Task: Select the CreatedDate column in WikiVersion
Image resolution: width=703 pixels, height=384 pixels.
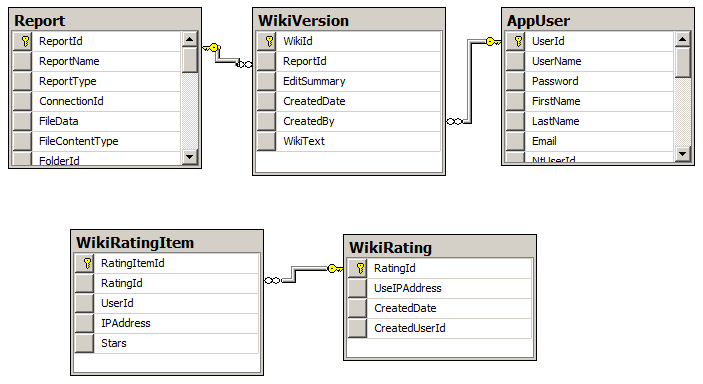Action: (349, 101)
